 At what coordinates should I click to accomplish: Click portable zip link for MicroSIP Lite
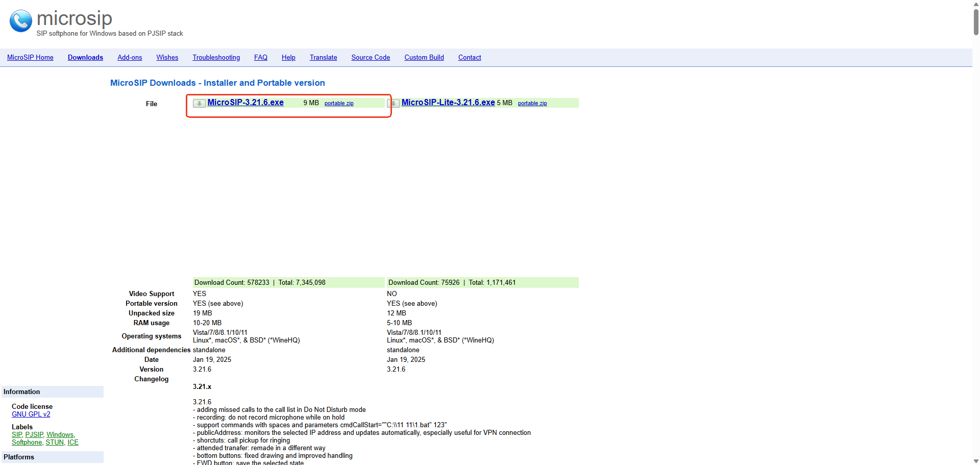(x=532, y=103)
